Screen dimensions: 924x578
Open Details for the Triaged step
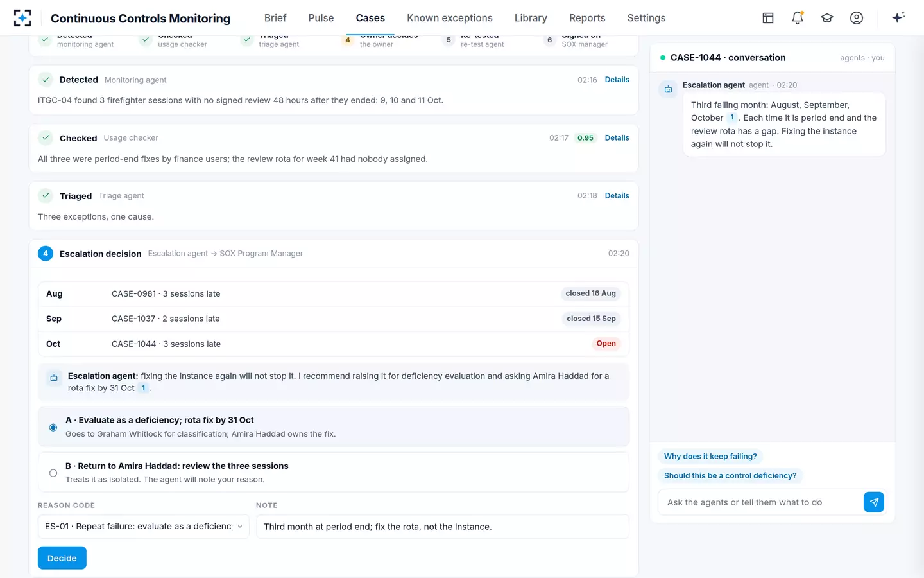(617, 196)
